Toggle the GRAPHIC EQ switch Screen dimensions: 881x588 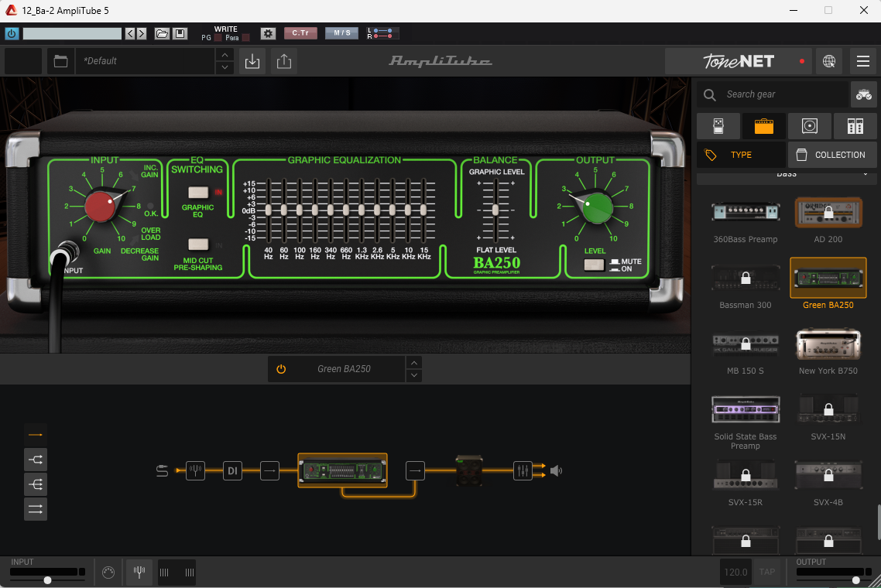click(197, 193)
